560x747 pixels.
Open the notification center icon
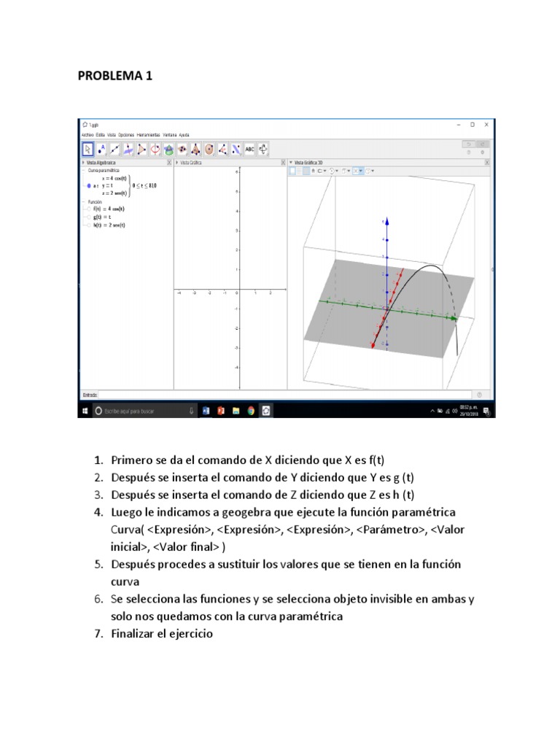point(486,411)
